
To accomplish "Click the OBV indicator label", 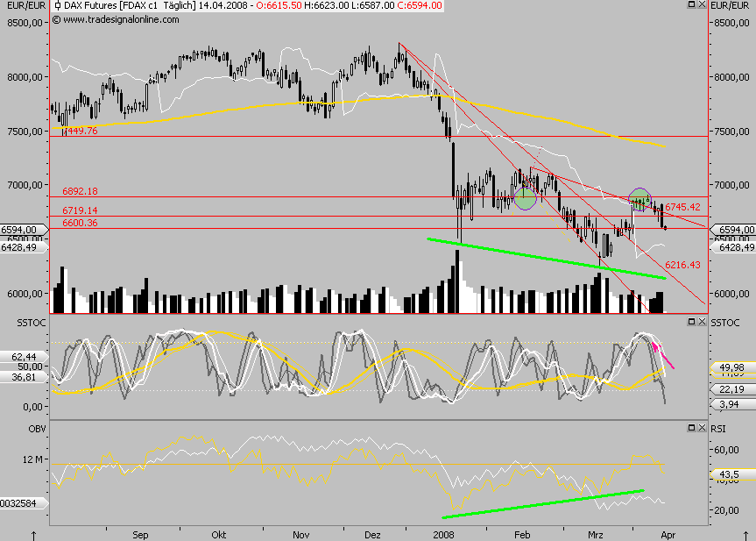I will 37,429.
